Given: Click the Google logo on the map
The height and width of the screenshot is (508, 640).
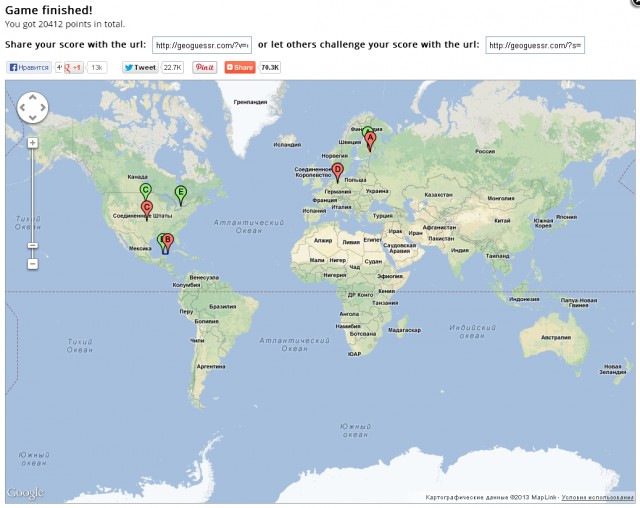Looking at the screenshot, I should pyautogui.click(x=25, y=492).
